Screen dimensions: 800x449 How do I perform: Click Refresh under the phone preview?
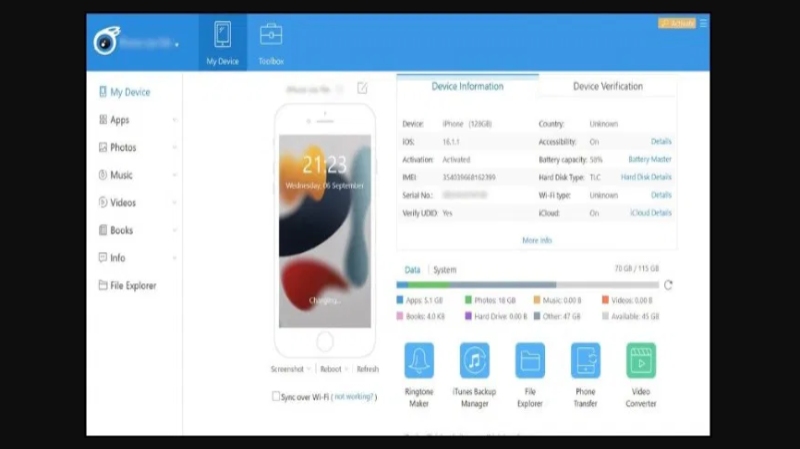[368, 369]
